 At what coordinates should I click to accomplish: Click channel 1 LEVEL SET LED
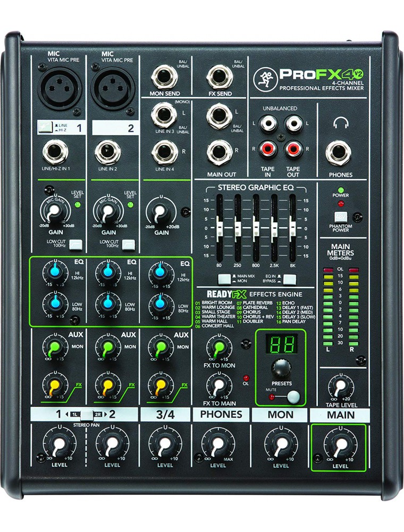pyautogui.click(x=77, y=205)
